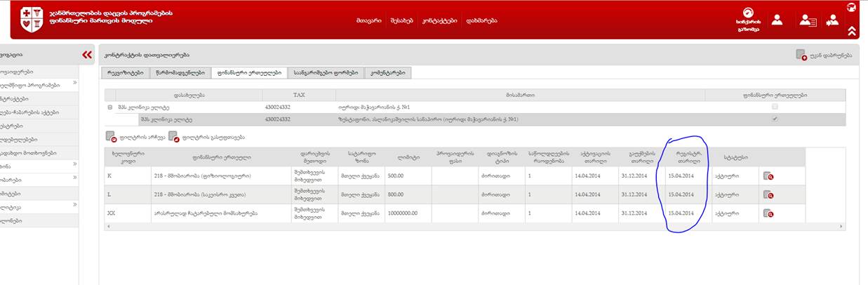The width and height of the screenshot is (868, 285).
Task: Open the მთავარი menu link
Action: tap(368, 20)
